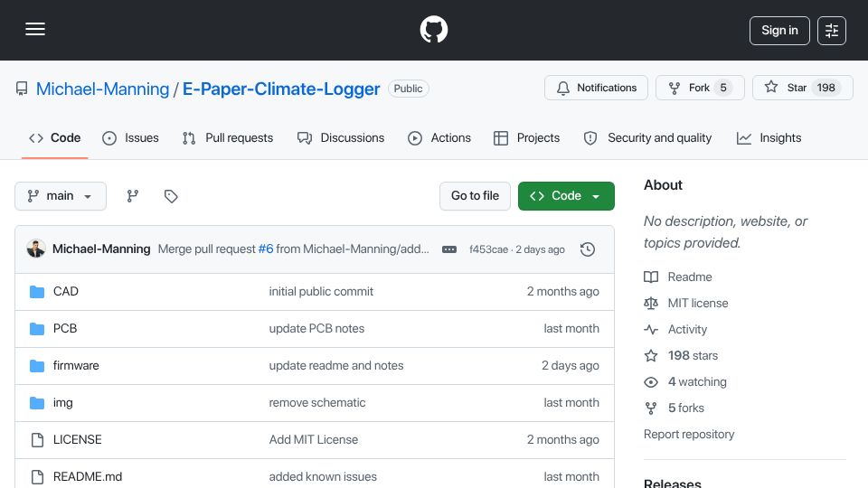
Task: Open the Projects tab
Action: pos(526,138)
